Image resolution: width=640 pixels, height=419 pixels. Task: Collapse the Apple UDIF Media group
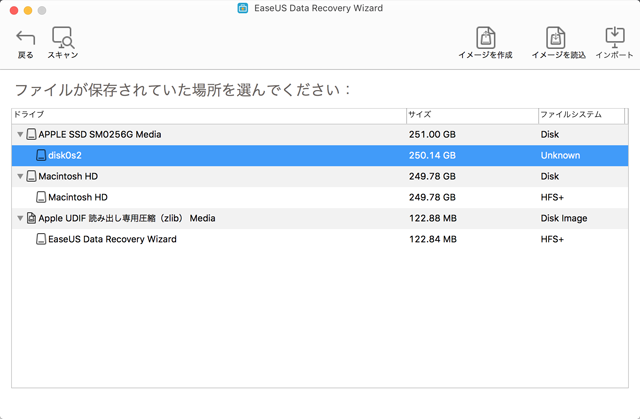click(20, 218)
